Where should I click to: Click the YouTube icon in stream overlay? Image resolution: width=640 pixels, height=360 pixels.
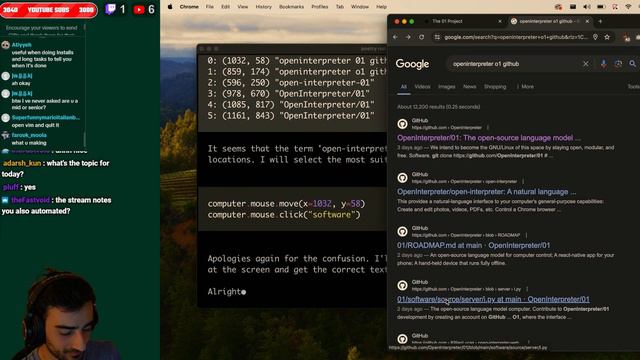coord(139,9)
